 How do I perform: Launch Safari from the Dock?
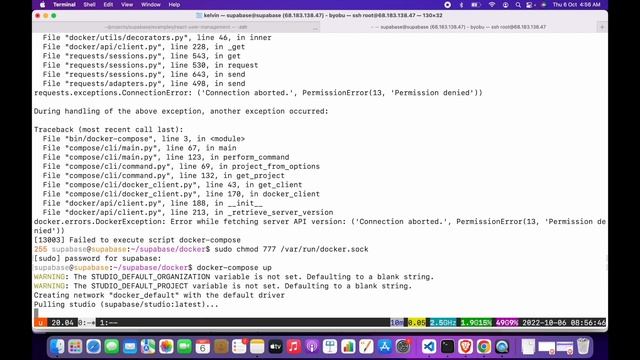coord(93,347)
